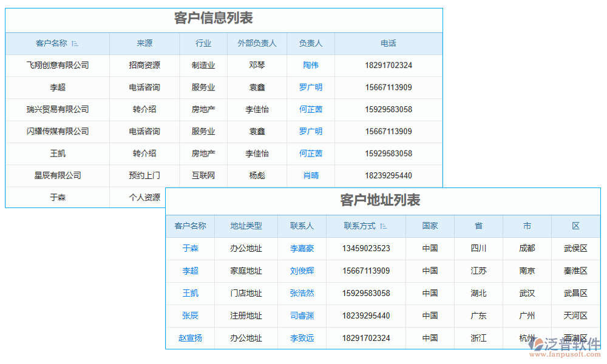Open 李嘉豪 contact person link
Screen dimensions: 607x364
click(x=302, y=248)
